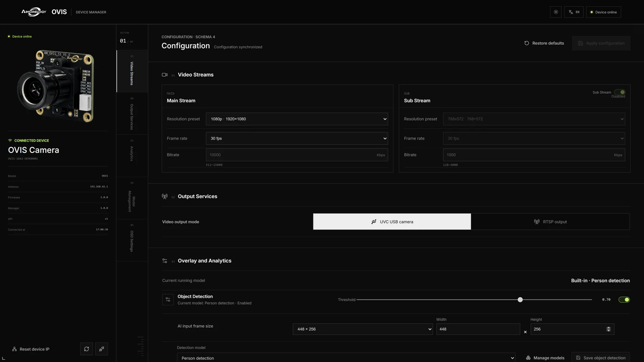
Task: Open AI input frame size dropdown
Action: tap(363, 329)
